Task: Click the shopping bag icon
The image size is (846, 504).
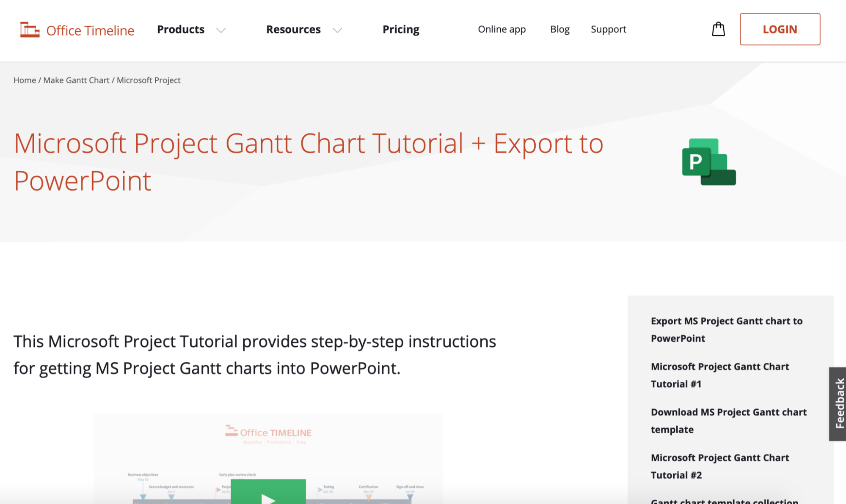Action: [x=718, y=29]
